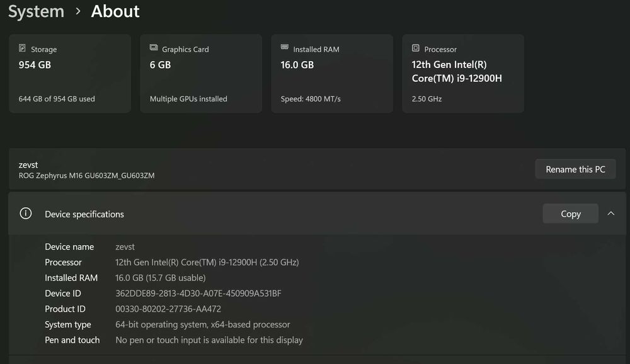This screenshot has height=364, width=630.
Task: Click the 2.50 GHz processor speed text
Action: click(427, 99)
